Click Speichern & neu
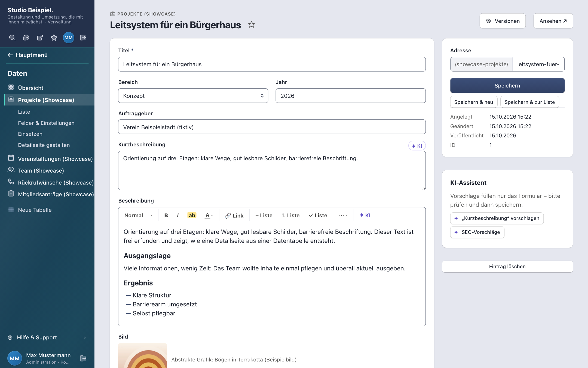This screenshot has height=368, width=588. (x=474, y=102)
